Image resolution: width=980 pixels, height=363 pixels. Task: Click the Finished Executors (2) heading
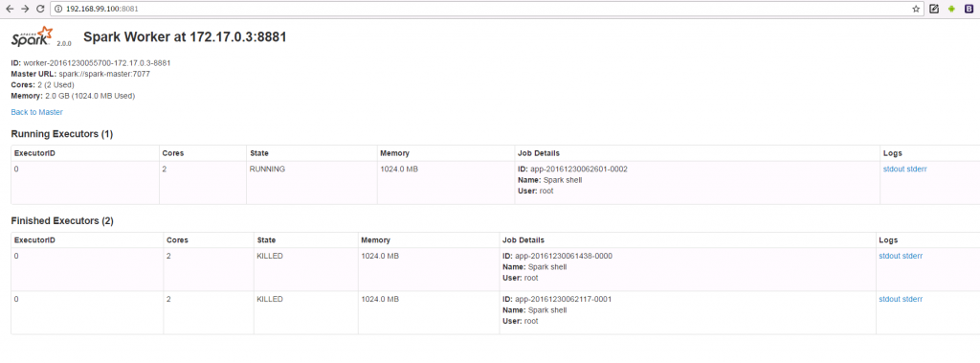click(x=62, y=221)
